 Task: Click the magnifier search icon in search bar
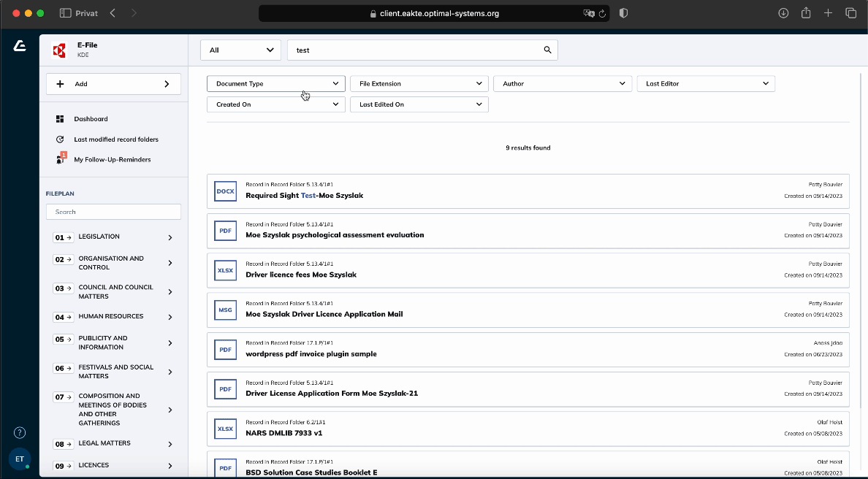[547, 50]
